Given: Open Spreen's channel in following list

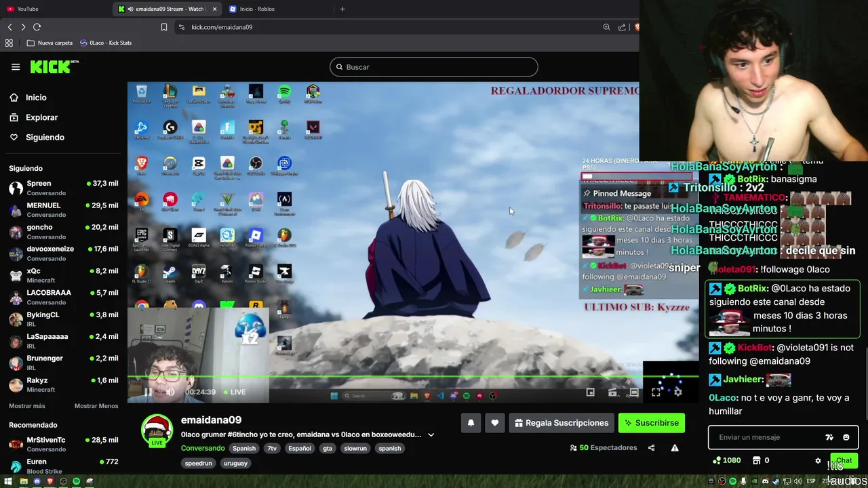Looking at the screenshot, I should point(63,188).
